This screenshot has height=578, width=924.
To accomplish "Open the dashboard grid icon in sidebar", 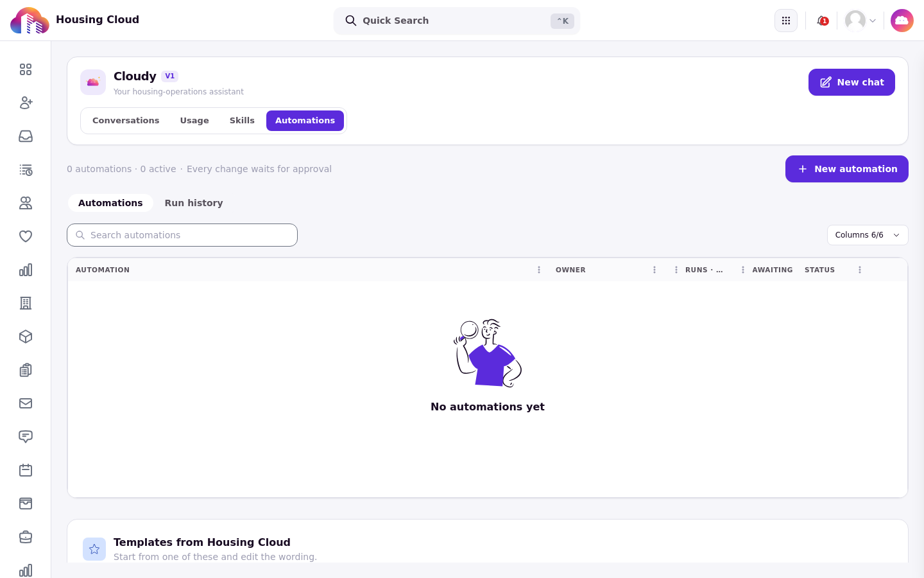I will [26, 69].
